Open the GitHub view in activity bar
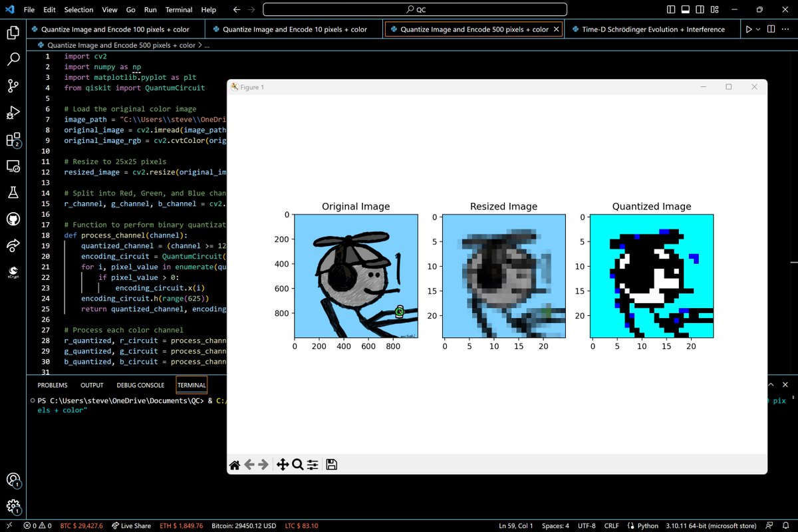The height and width of the screenshot is (532, 798). click(x=13, y=219)
